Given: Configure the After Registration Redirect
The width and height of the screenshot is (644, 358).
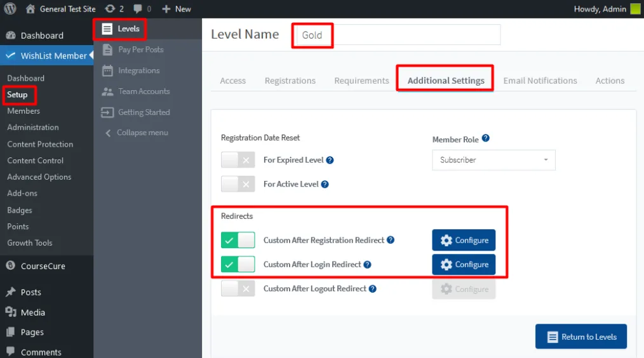Looking at the screenshot, I should click(x=464, y=240).
